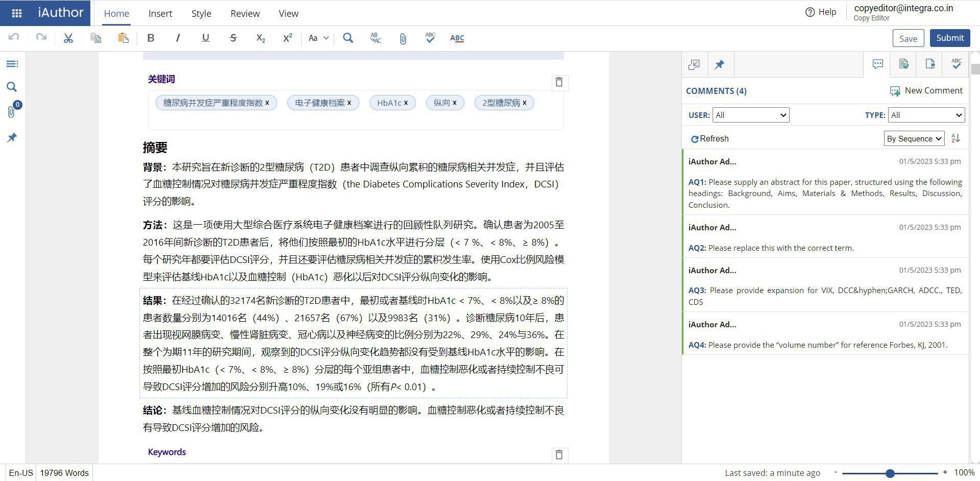
Task: Toggle underline formatting
Action: pyautogui.click(x=206, y=38)
